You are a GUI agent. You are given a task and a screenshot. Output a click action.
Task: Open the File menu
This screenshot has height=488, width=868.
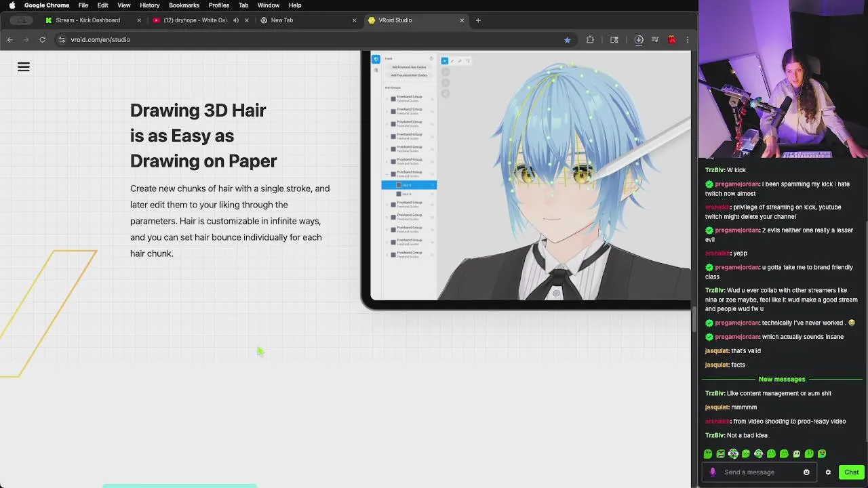tap(83, 5)
